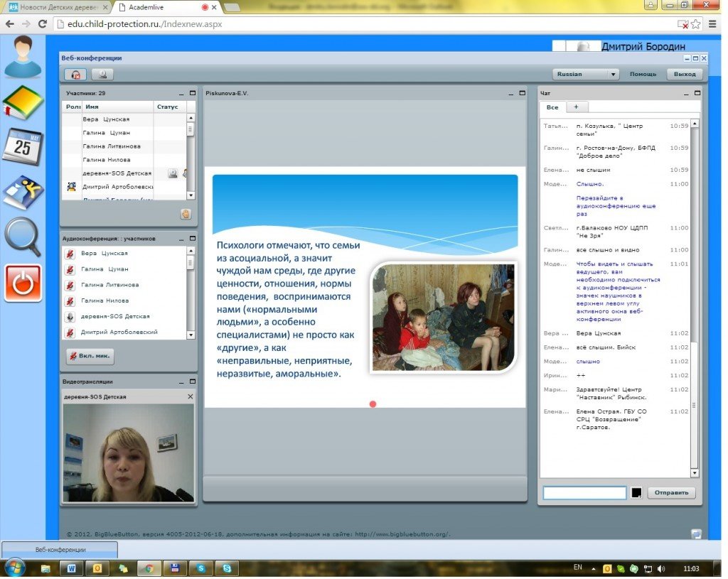Minimize the Видеотрансляции panel
This screenshot has height=579, width=728.
click(181, 382)
